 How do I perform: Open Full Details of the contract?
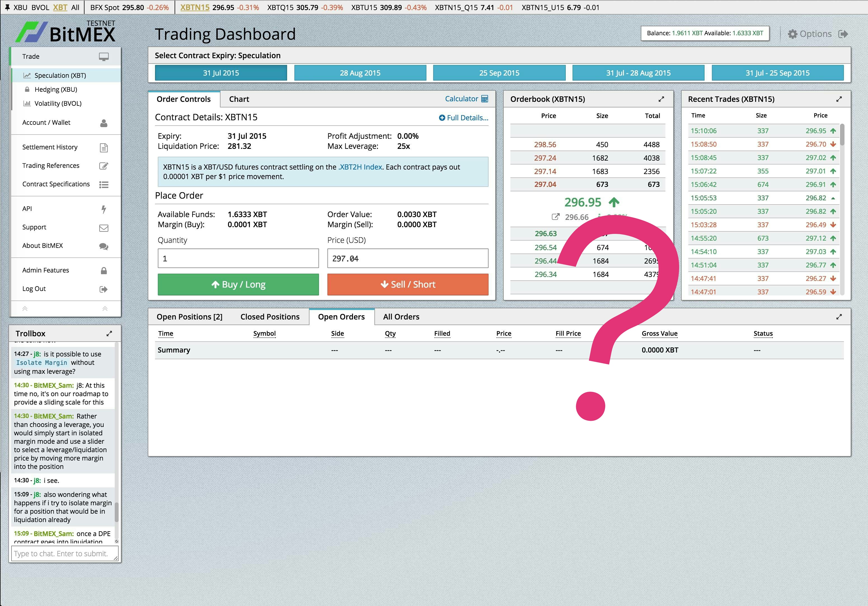pyautogui.click(x=463, y=118)
